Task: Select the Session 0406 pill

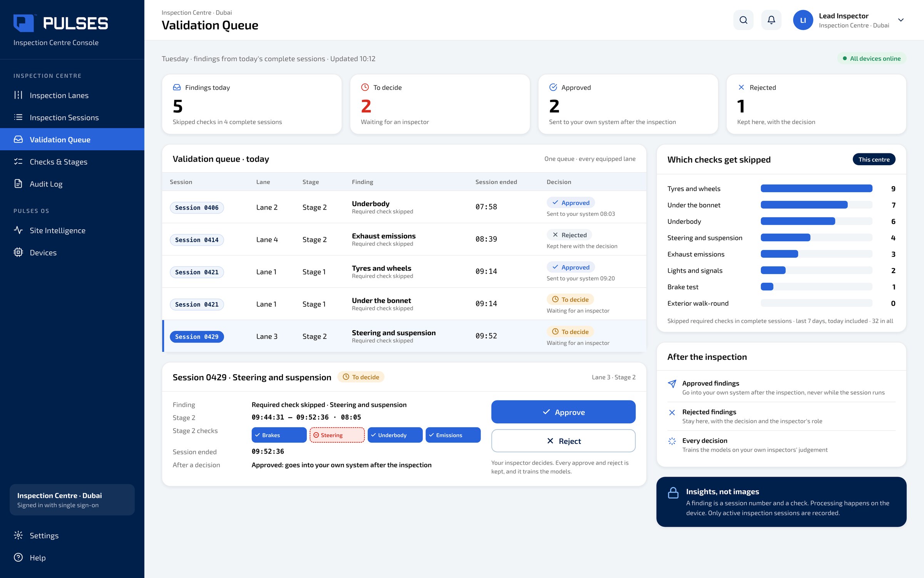Action: [197, 207]
